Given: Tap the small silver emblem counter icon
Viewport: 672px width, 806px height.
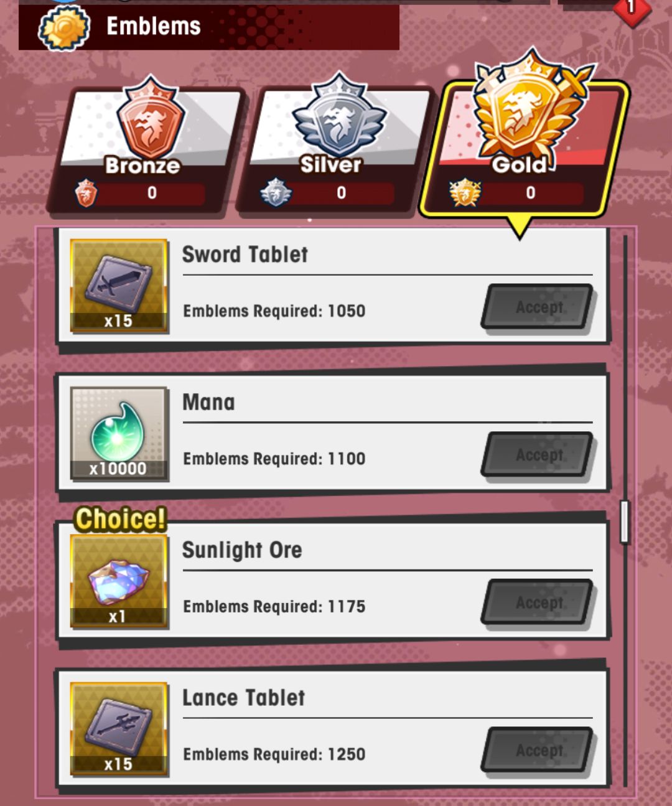Looking at the screenshot, I should click(x=276, y=193).
